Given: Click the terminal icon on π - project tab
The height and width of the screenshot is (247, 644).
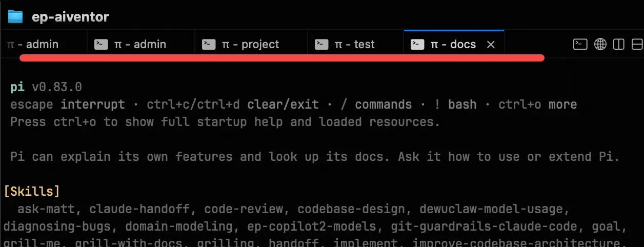Looking at the screenshot, I should tap(208, 45).
